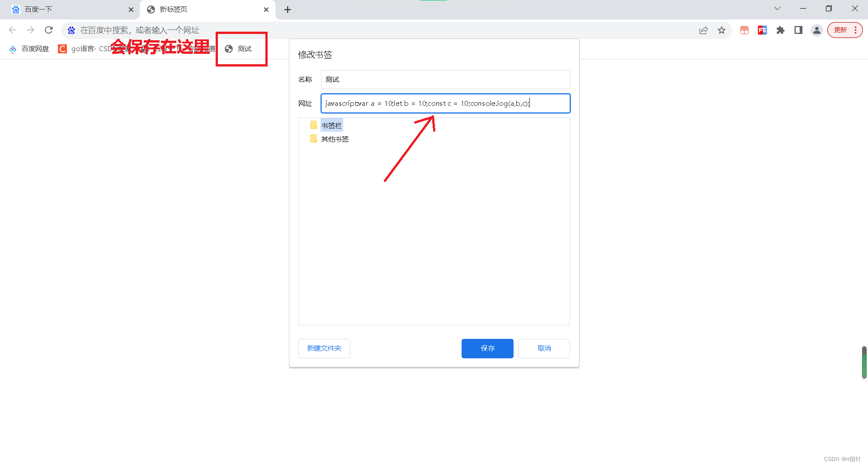
Task: Select the 书签栏 folder
Action: [x=331, y=125]
